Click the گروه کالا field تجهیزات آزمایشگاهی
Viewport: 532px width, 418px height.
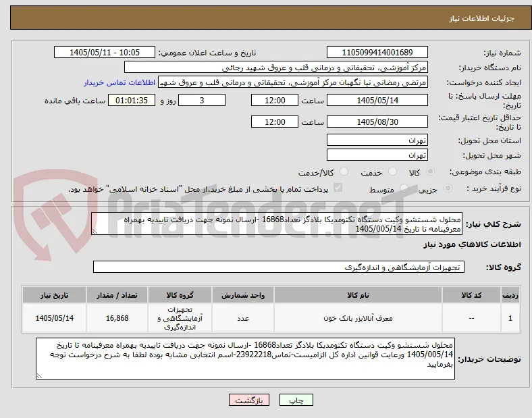point(279,267)
